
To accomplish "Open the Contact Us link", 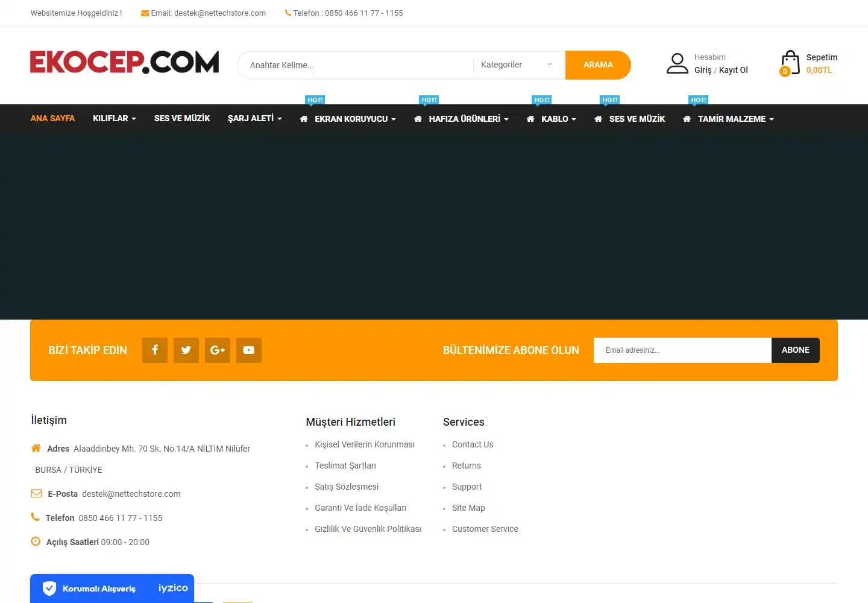I will [x=473, y=444].
